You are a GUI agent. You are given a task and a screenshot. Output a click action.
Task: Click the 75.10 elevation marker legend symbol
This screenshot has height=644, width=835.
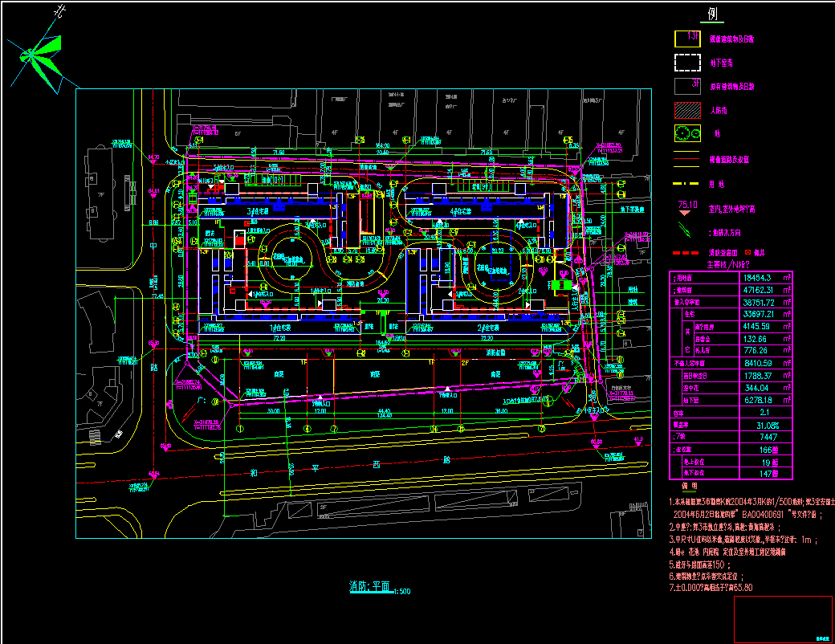(x=687, y=208)
